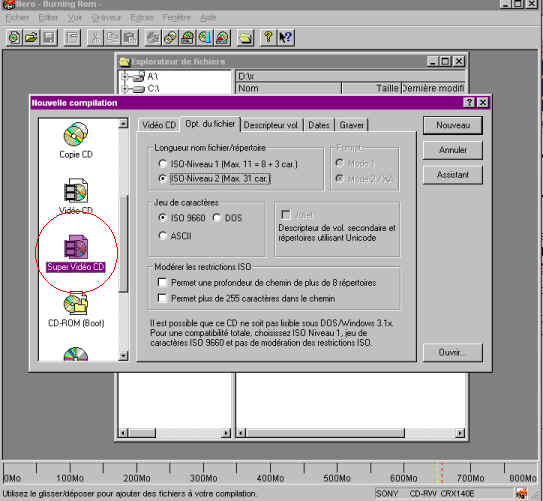Open the Fichier menu
Screen dimensions: 543x501
(x=17, y=18)
